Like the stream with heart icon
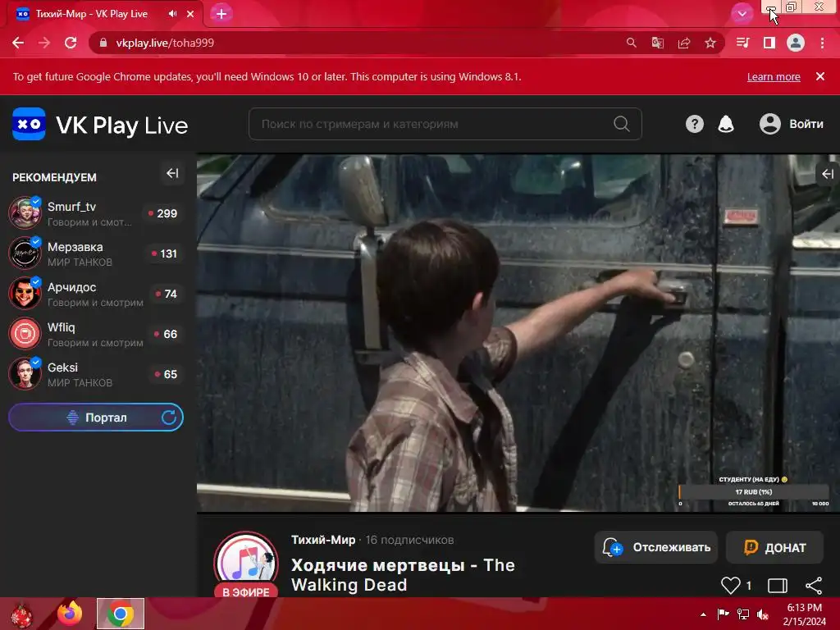Viewport: 840px width, 630px height. [x=730, y=585]
